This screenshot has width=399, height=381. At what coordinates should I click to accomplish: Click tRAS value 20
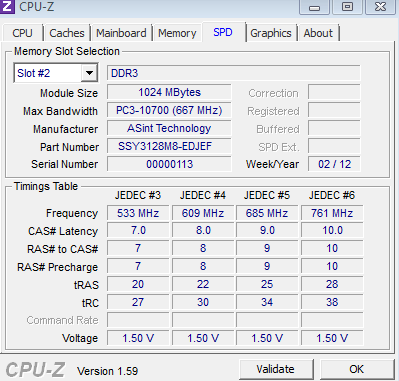pyautogui.click(x=138, y=284)
